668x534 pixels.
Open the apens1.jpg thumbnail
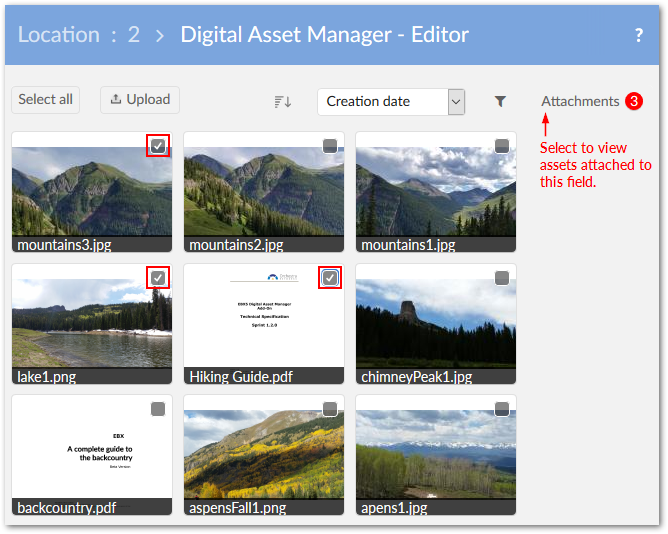coord(436,454)
